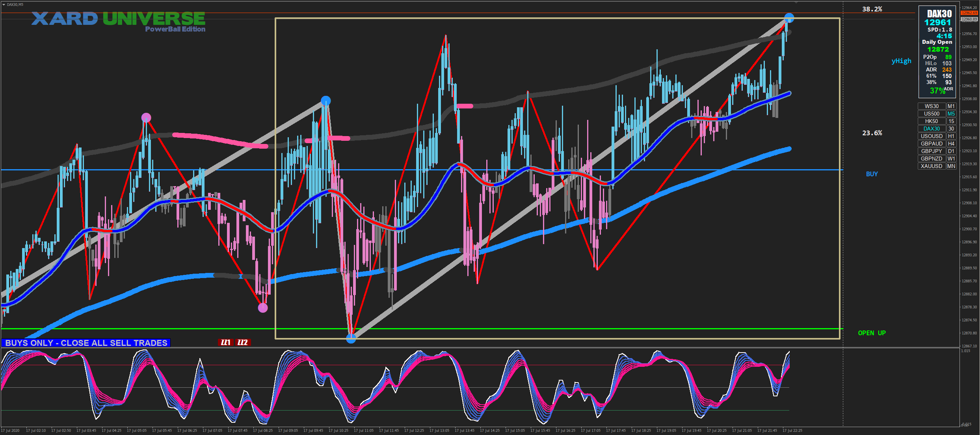Switch the symbol to WS30

coord(932,106)
